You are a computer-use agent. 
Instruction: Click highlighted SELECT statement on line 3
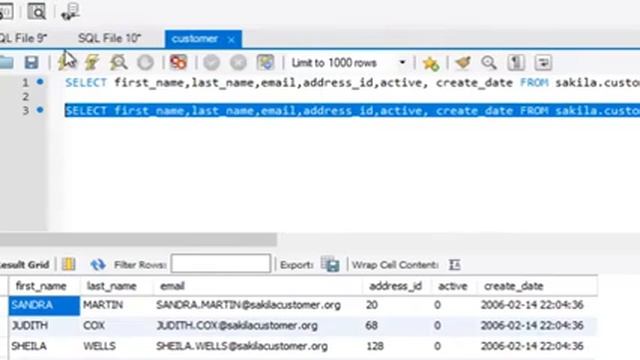click(352, 110)
